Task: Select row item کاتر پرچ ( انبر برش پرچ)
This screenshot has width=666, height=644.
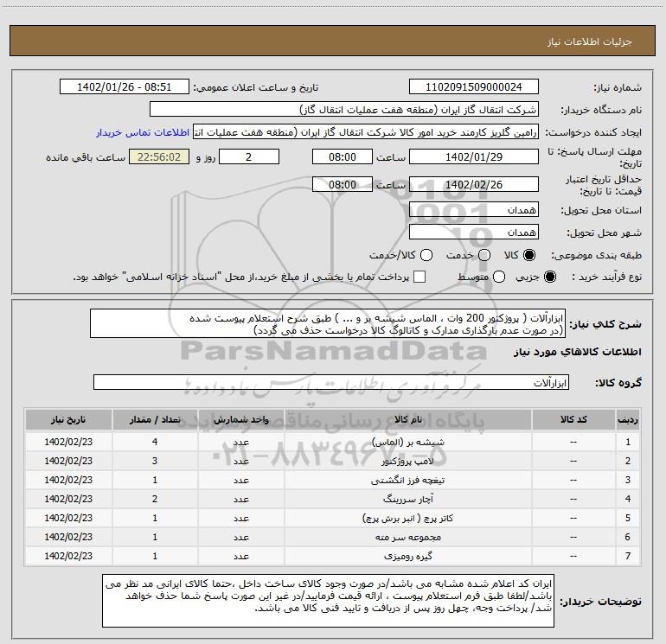Action: pyautogui.click(x=407, y=518)
